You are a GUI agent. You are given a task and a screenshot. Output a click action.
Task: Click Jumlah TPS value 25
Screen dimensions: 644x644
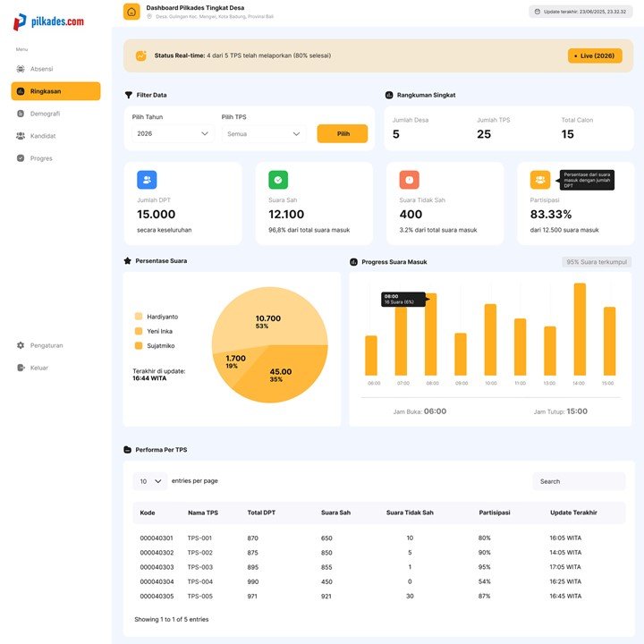[484, 134]
